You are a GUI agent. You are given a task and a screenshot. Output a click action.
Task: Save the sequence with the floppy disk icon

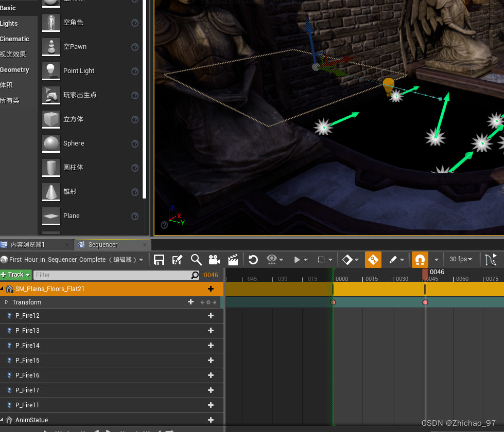point(159,260)
